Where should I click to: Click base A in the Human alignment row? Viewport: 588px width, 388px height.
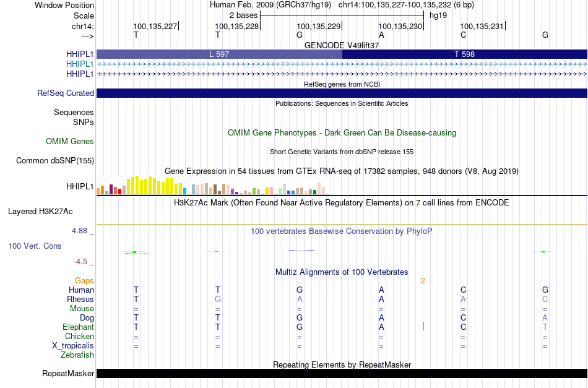pos(381,290)
